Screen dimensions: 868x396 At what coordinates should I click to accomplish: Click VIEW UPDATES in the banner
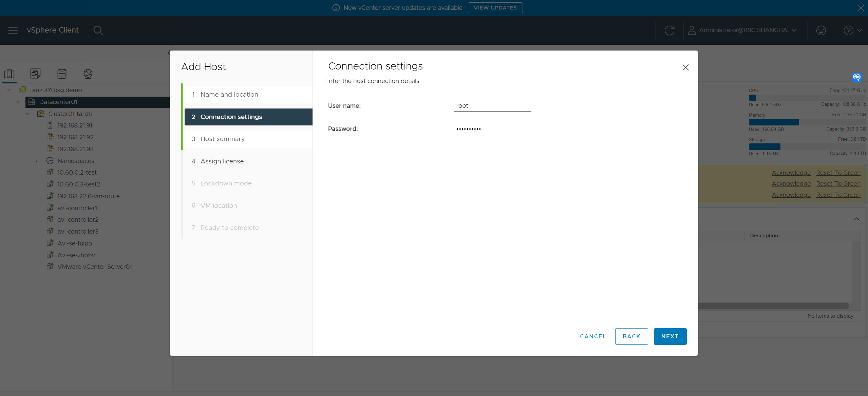coord(495,8)
